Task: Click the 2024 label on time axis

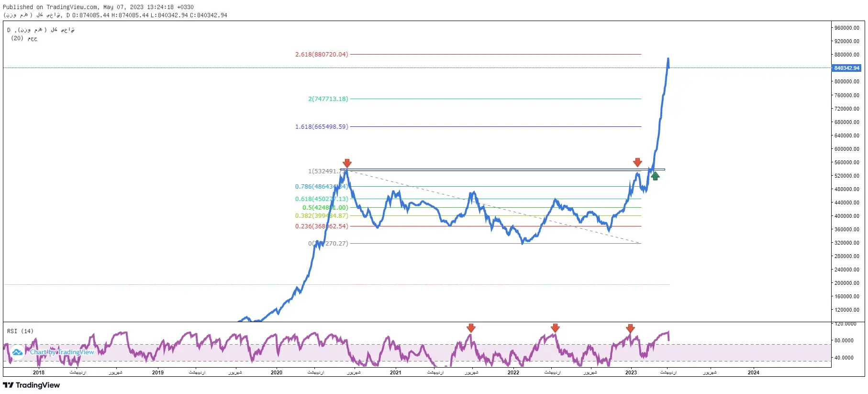Action: 754,372
